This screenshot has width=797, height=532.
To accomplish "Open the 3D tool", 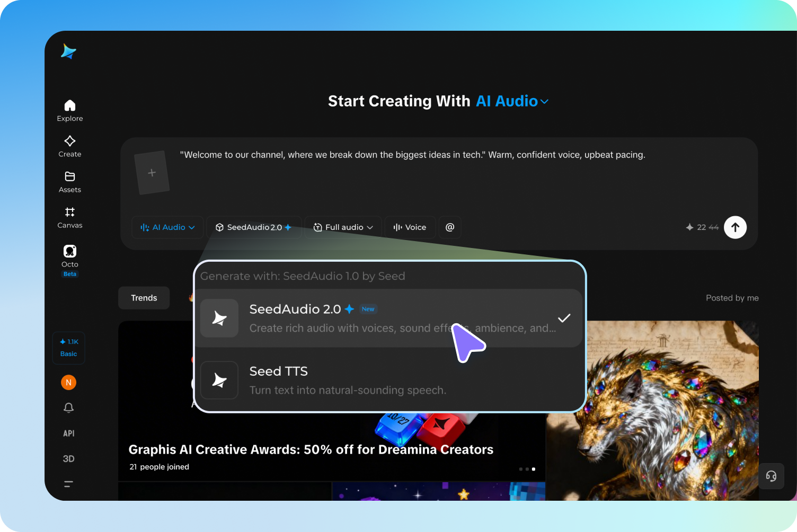I will 69,458.
